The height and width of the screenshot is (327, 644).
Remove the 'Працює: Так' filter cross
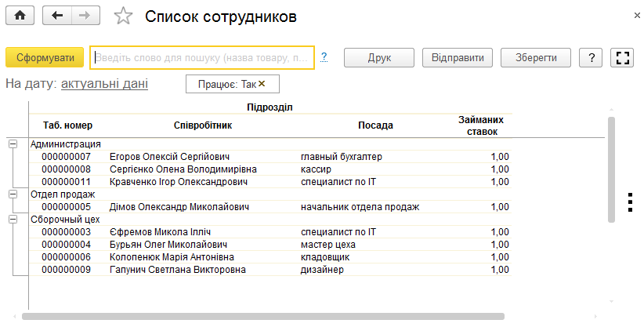262,83
